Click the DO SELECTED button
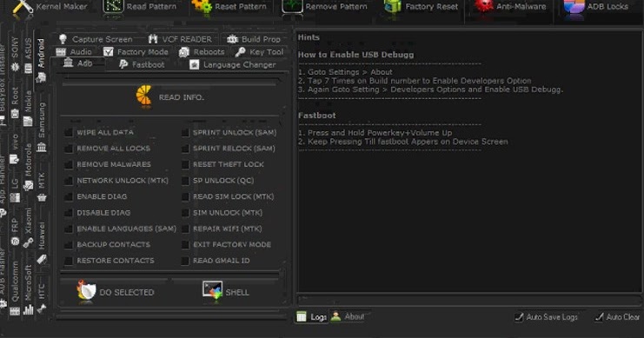Screen dimensions: 644x338 [116, 292]
